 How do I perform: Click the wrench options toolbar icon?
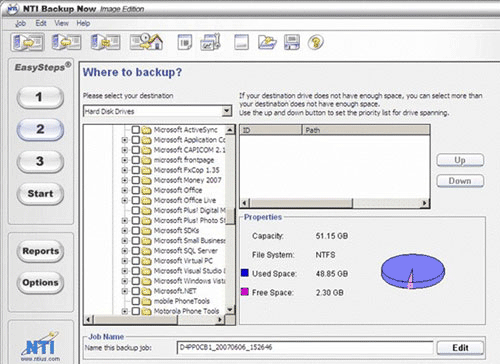pos(210,42)
